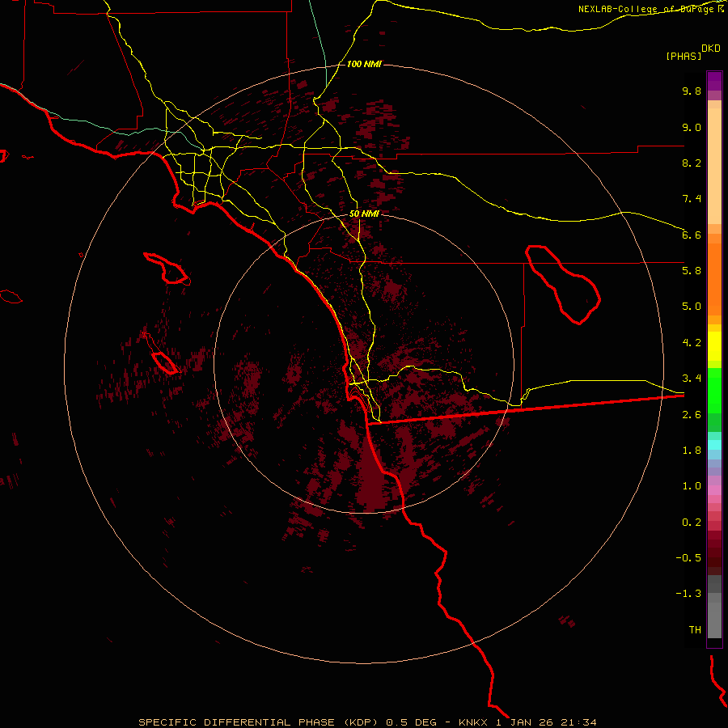Click the 4.2 value on the color scale
This screenshot has width=728, height=728.
(x=692, y=343)
